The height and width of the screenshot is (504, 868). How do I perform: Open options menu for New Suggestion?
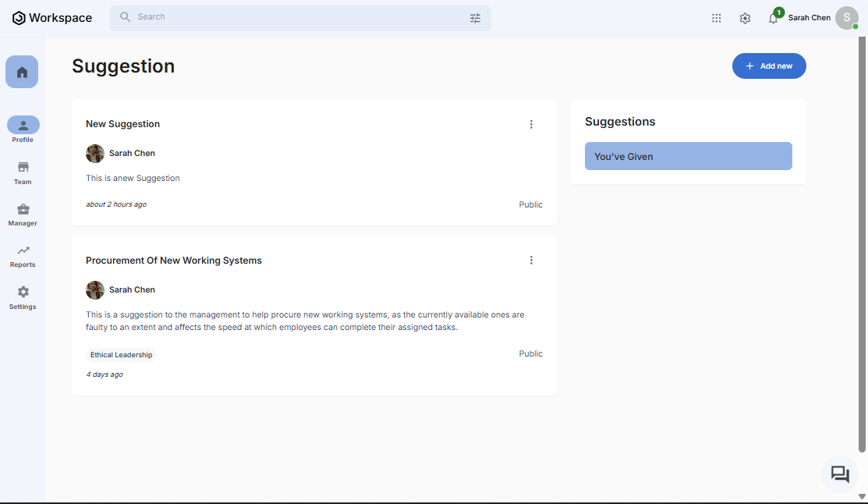531,124
